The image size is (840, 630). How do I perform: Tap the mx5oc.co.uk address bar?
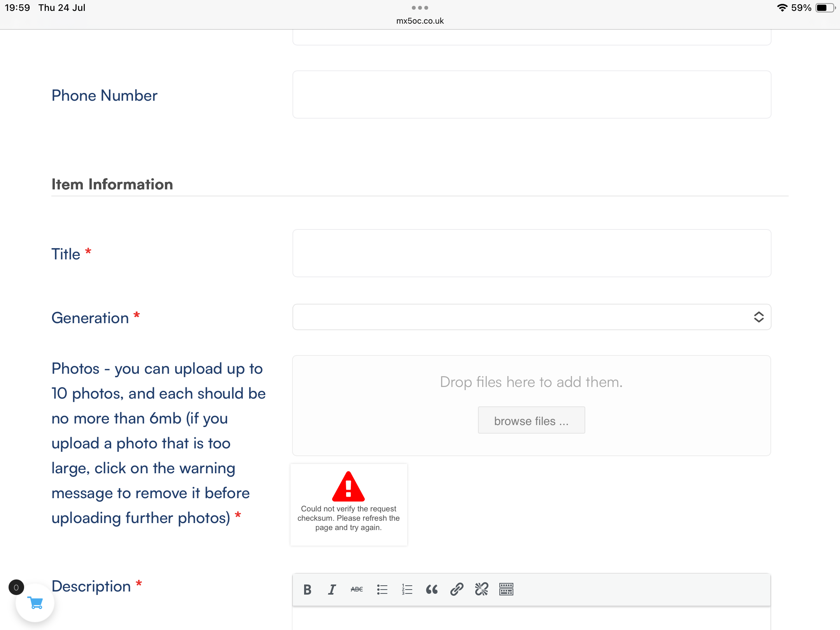pyautogui.click(x=420, y=21)
